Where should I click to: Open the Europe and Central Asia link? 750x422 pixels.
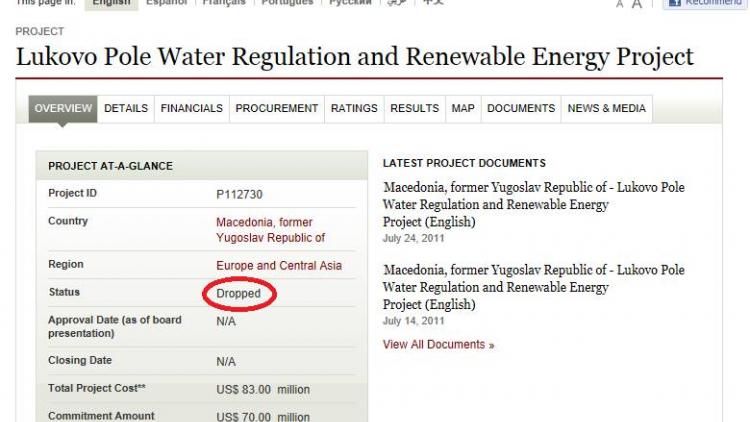click(x=279, y=265)
